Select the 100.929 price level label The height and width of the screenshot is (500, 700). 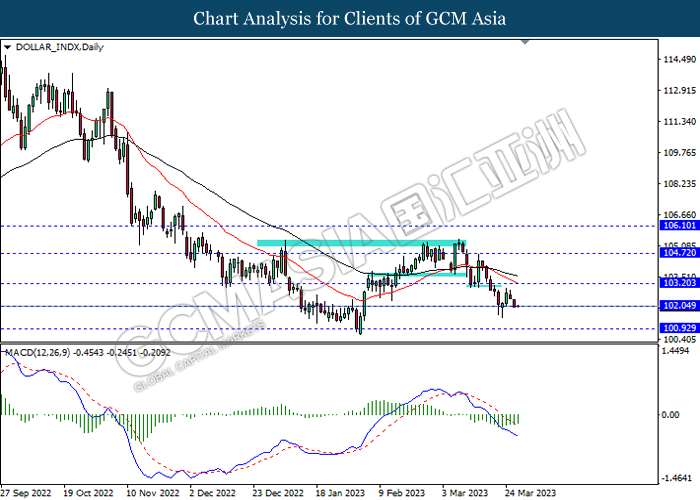pos(679,328)
